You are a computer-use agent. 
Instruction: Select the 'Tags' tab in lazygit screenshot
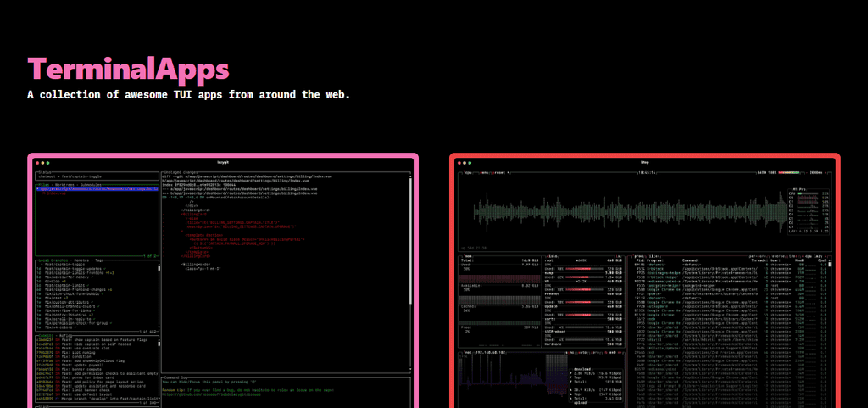point(99,260)
